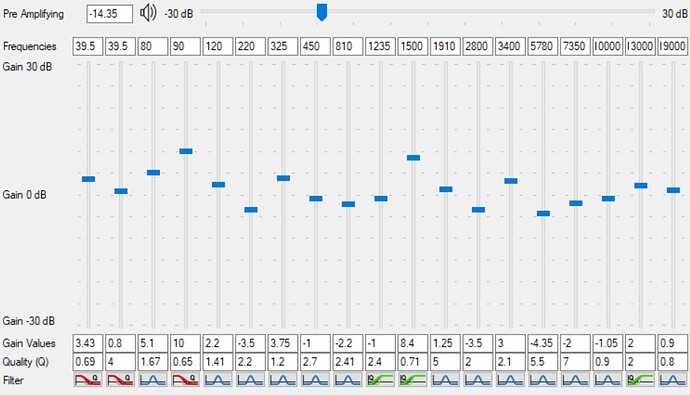690x395 pixels.
Task: Click the peak filter icon for 325 Hz band
Action: point(283,380)
